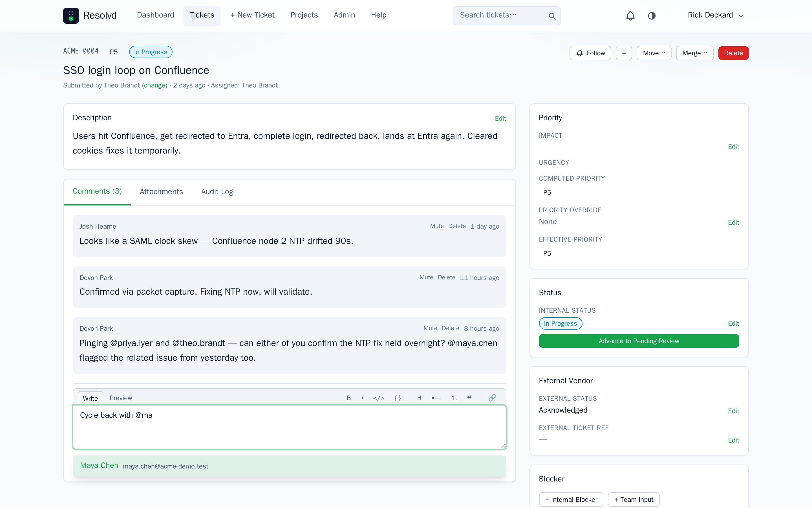Image resolution: width=812 pixels, height=508 pixels.
Task: Click the In Progress badge by the ticket ID
Action: click(x=151, y=52)
